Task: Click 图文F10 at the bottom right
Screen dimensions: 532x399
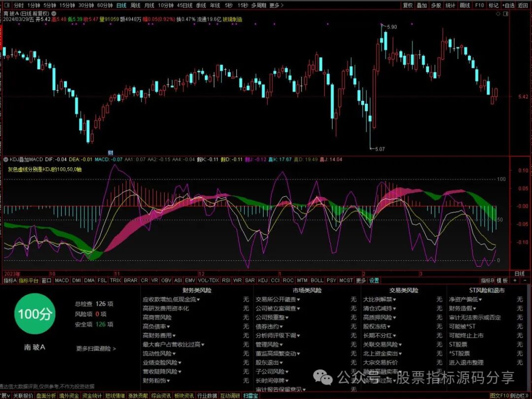Action: pos(499,396)
